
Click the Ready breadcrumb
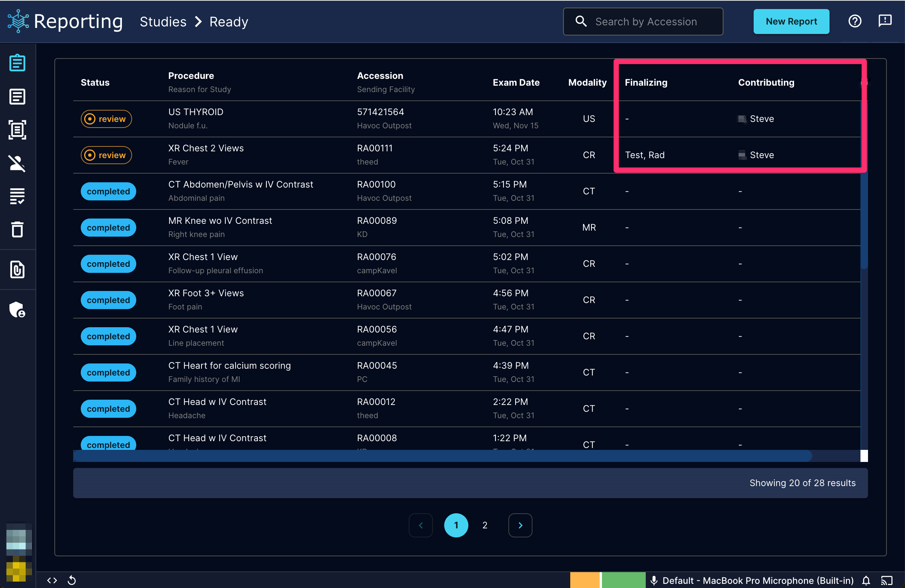point(229,22)
